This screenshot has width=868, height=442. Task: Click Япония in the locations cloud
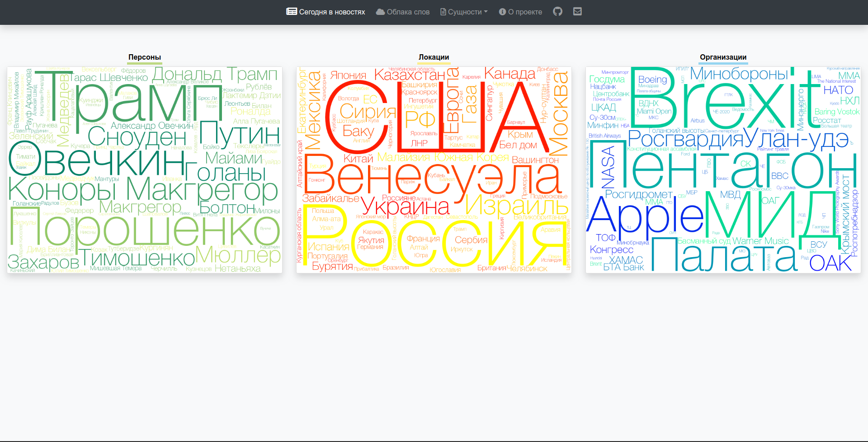coord(348,75)
